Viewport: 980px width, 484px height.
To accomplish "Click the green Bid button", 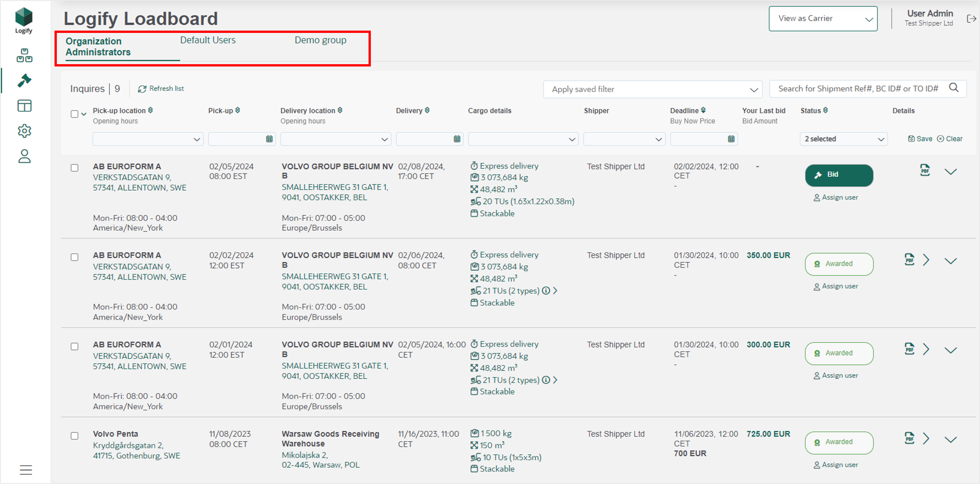I will pos(839,175).
